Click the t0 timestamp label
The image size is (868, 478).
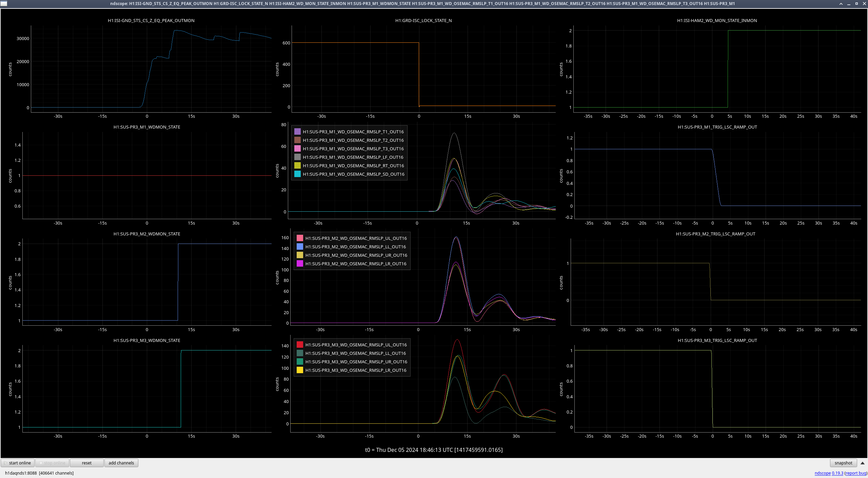pos(434,450)
